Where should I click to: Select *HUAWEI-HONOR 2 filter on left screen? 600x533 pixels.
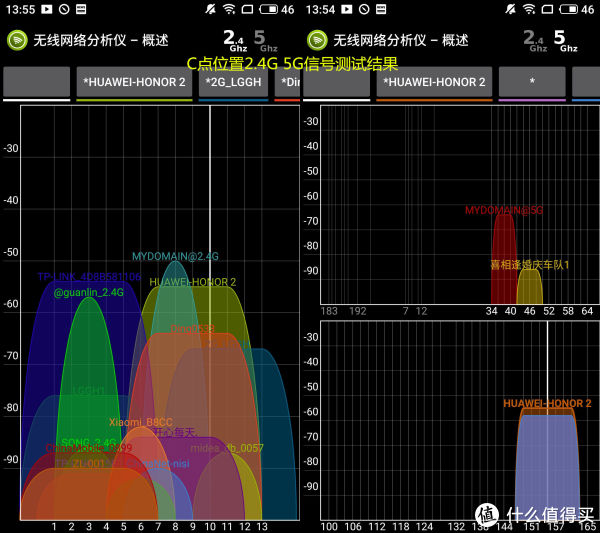click(x=134, y=82)
